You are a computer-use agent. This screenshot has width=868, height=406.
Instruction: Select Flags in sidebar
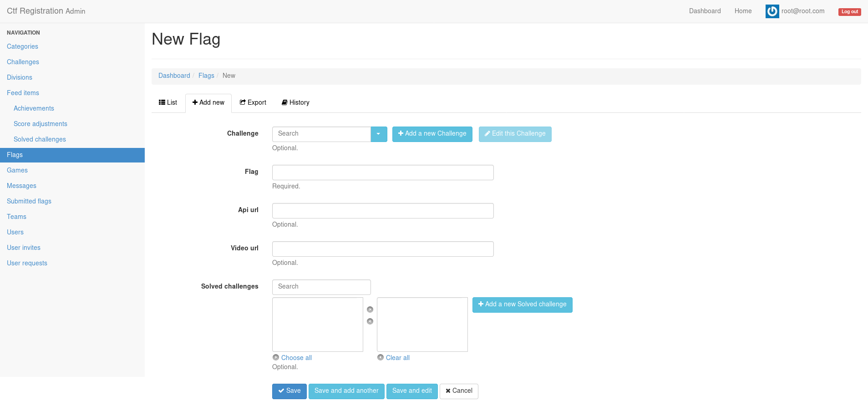[x=72, y=155]
